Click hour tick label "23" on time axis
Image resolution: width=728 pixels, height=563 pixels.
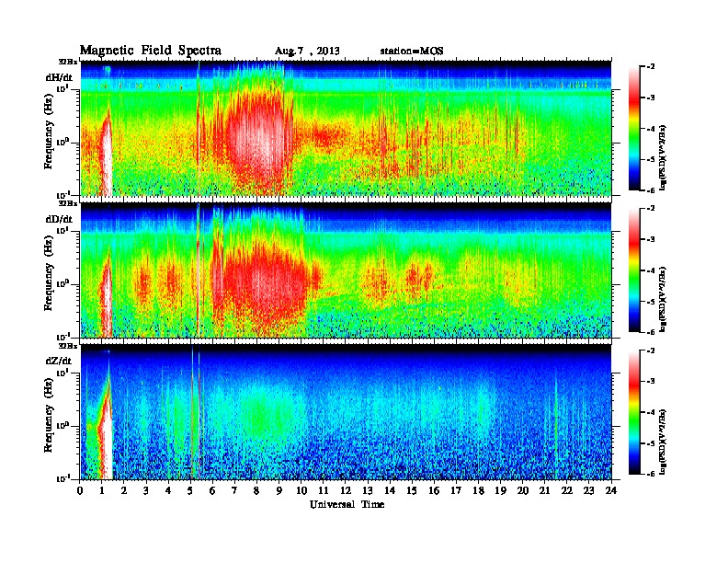[x=588, y=490]
